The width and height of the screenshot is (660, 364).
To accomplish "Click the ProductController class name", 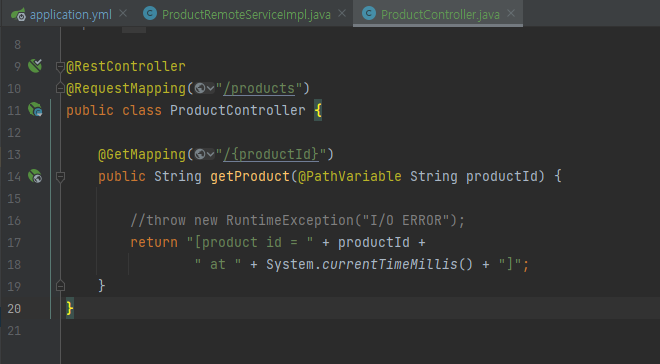I will 238,110.
